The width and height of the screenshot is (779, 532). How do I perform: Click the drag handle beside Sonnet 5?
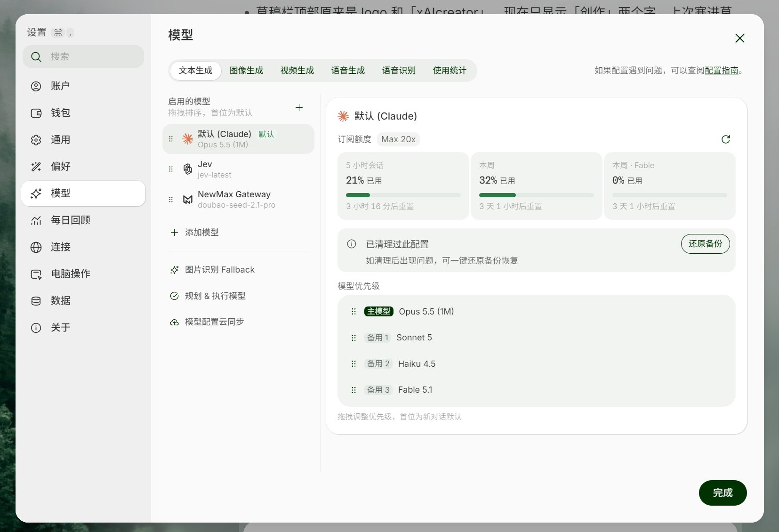[x=353, y=338]
